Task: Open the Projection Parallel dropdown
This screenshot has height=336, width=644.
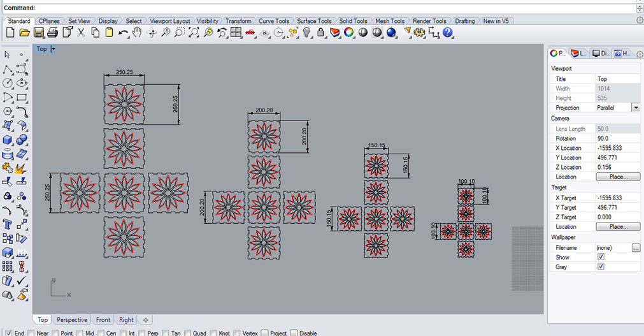Action: pyautogui.click(x=636, y=108)
